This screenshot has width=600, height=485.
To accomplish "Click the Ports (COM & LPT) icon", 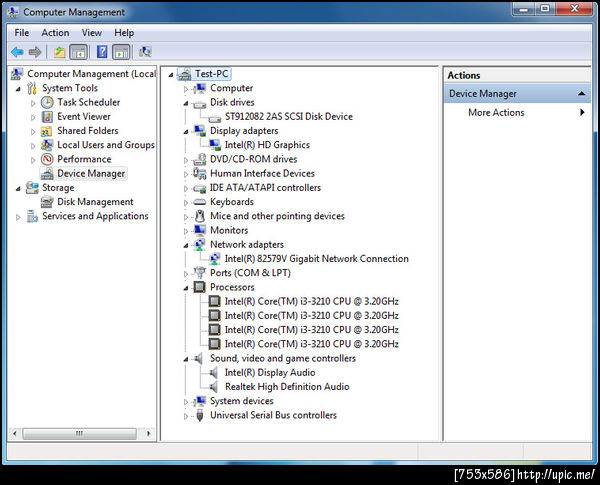I will [199, 273].
